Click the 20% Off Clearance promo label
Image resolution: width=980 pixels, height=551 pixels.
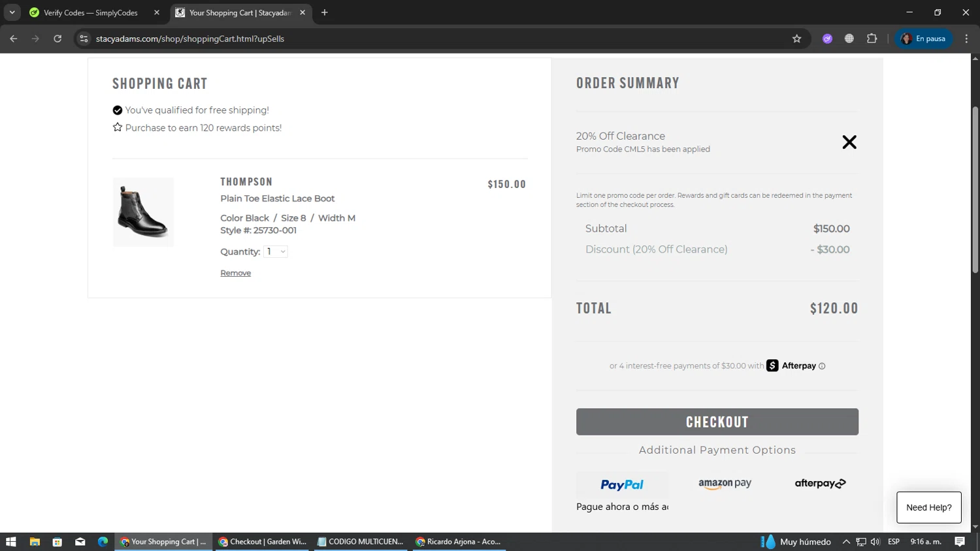(620, 136)
